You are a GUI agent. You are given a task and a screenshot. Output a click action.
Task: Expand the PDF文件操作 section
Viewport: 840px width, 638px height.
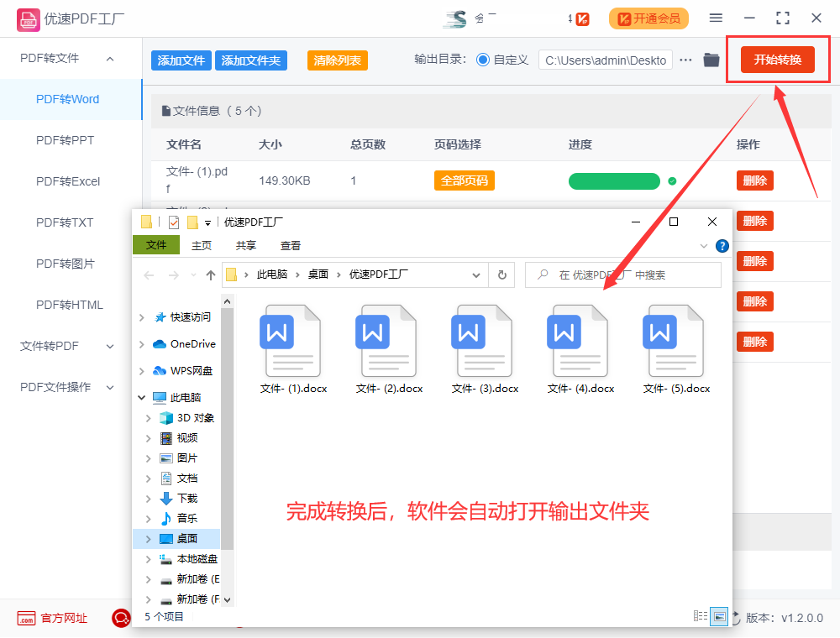tap(110, 388)
